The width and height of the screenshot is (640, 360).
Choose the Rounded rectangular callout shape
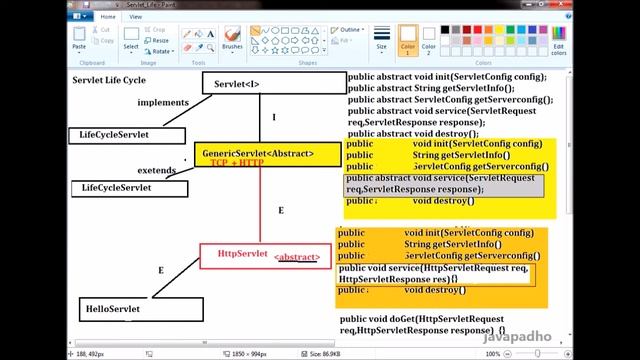point(295,50)
